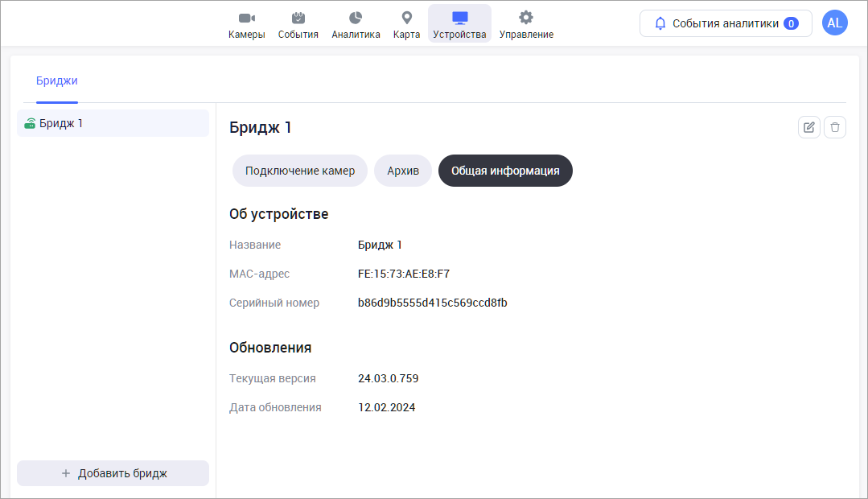Open the Аналитика pie chart section

pos(356,25)
